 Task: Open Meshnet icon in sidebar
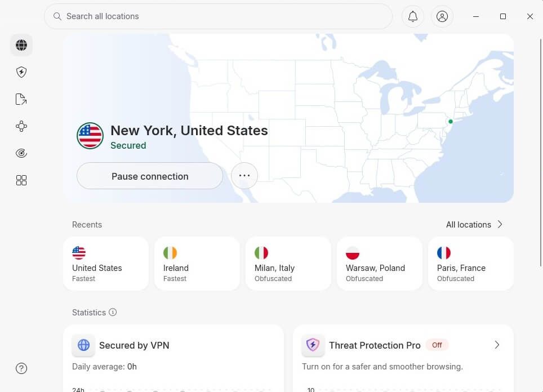21,126
